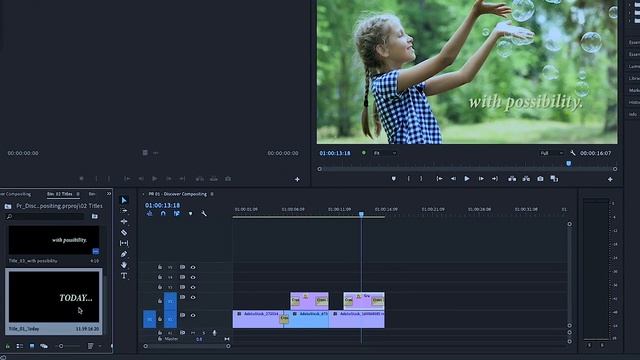640x360 pixels.
Task: Select the Type tool
Action: 124,276
